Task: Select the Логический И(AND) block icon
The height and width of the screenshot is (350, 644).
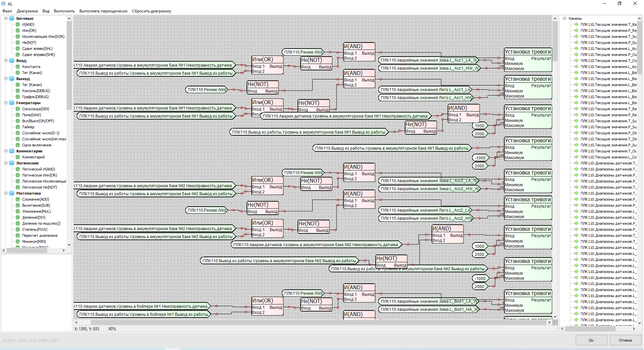Action: (18, 169)
